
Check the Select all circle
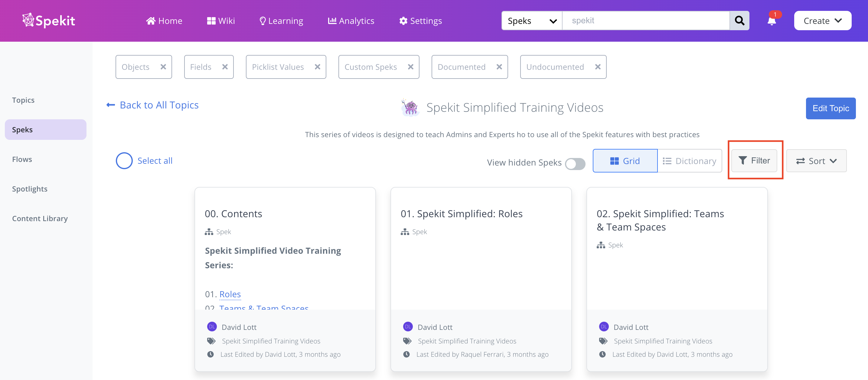coord(124,161)
